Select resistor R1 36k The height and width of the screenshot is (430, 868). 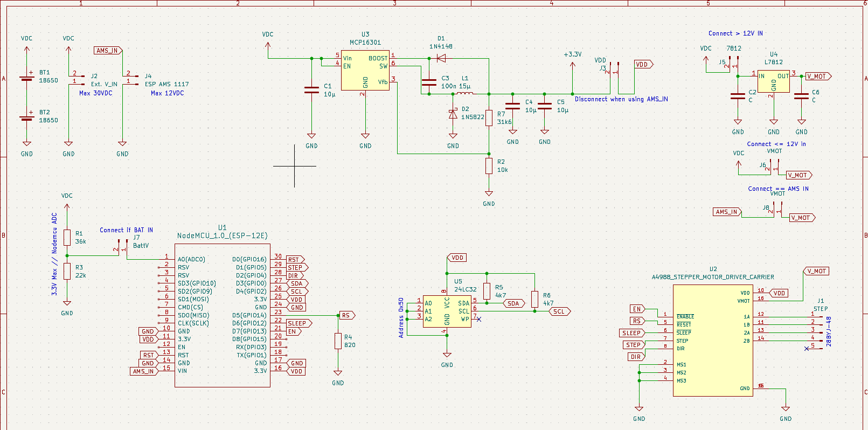tap(67, 238)
